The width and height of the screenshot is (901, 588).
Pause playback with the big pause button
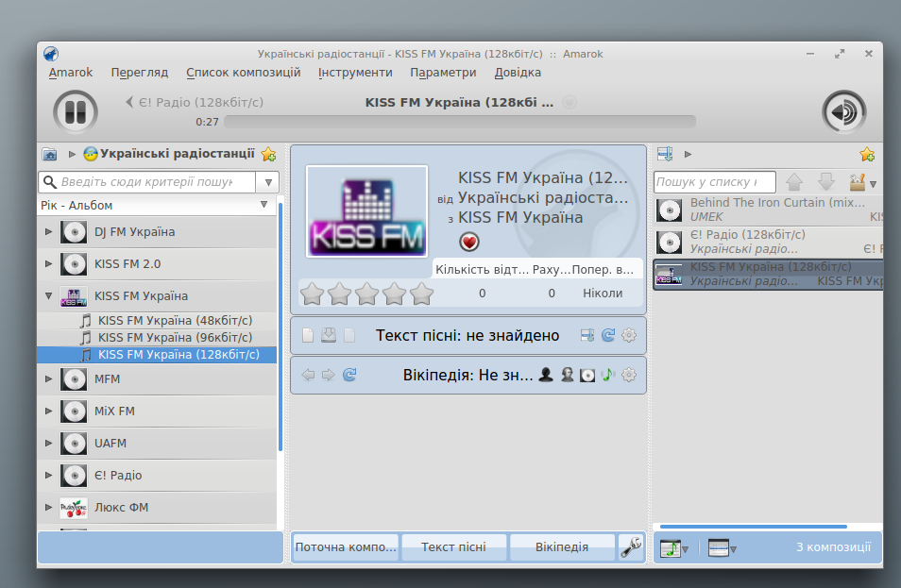[76, 112]
